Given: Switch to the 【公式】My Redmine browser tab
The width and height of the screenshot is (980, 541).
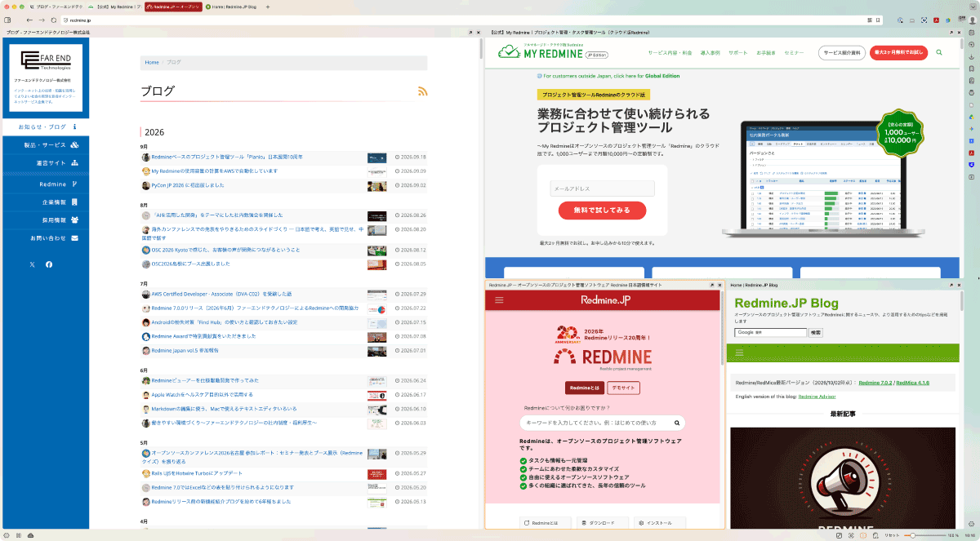Looking at the screenshot, I should 114,7.
